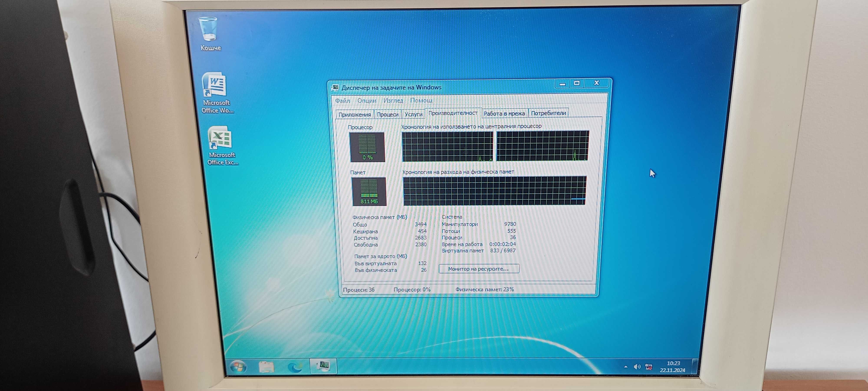The width and height of the screenshot is (868, 391).
Task: Click the Манипулатори value 9780
Action: pyautogui.click(x=510, y=224)
